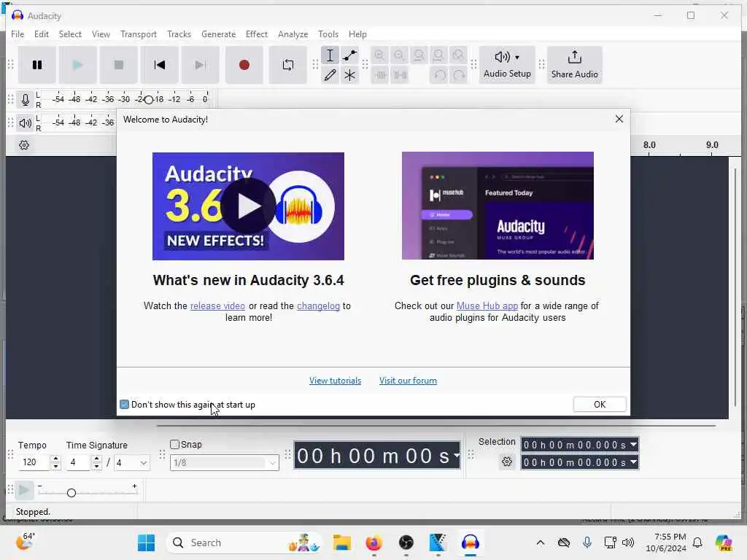Select the Draw pencil tool
This screenshot has width=747, height=560.
[x=330, y=75]
